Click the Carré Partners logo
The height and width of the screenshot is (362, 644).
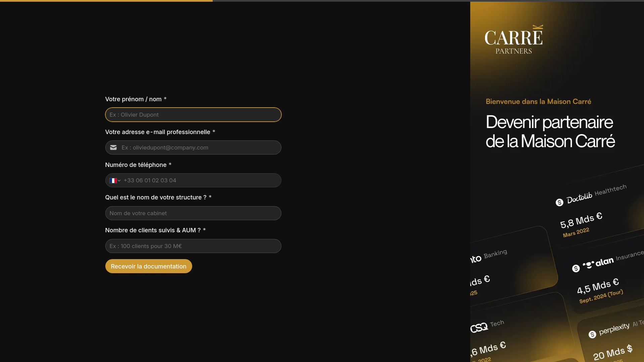(x=514, y=39)
